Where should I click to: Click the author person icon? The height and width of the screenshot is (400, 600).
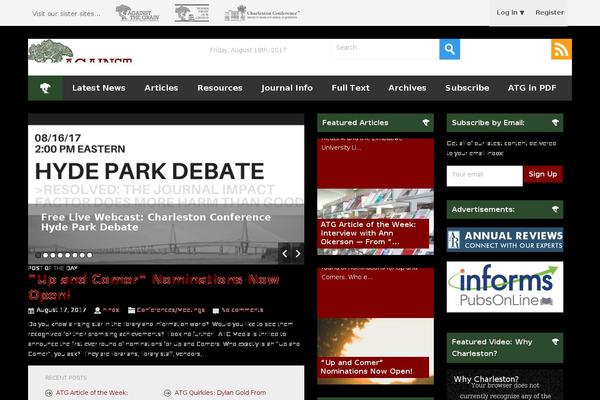[98, 310]
